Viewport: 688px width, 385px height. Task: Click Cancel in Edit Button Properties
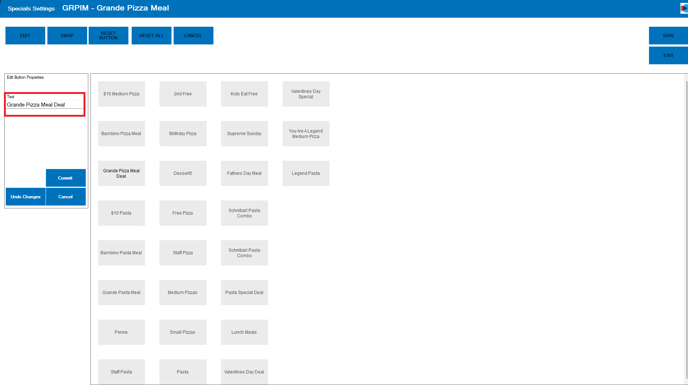(66, 197)
